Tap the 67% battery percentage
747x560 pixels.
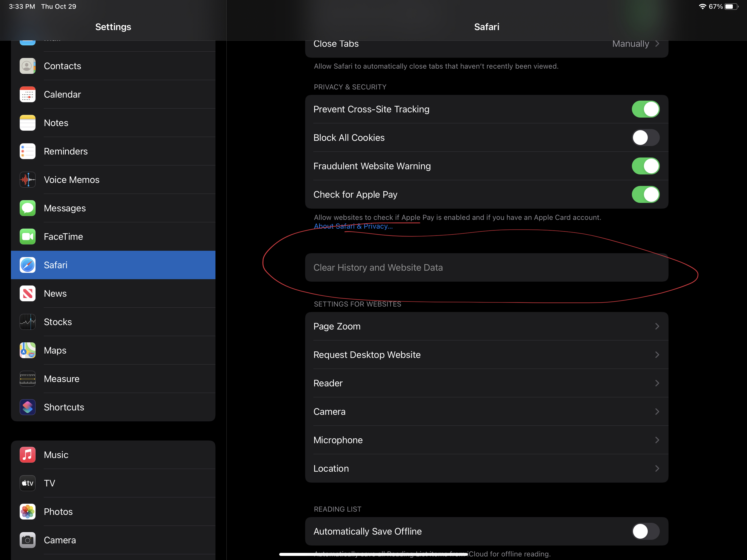tap(716, 6)
